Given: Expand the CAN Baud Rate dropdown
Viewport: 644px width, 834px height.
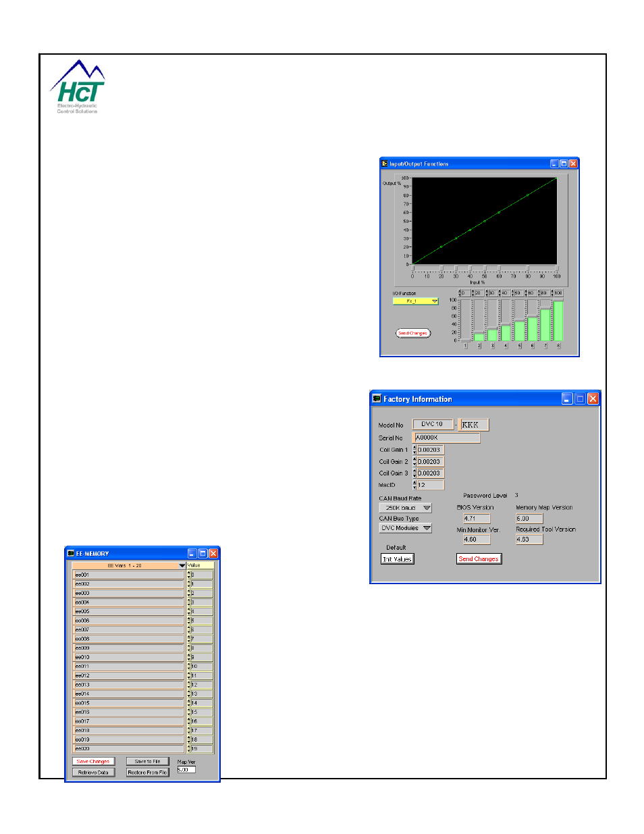Looking at the screenshot, I should (x=426, y=508).
